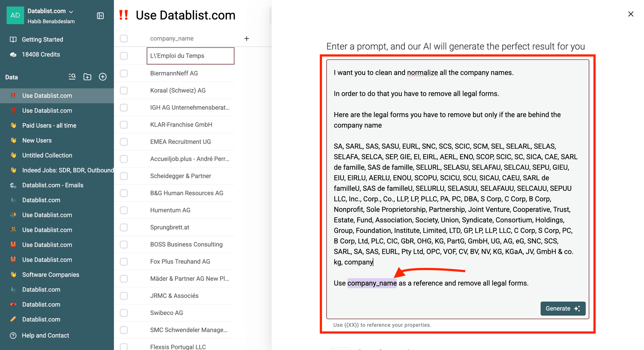Expand the Datablist.com workspace dropdown
This screenshot has height=350, width=644.
coord(71,11)
